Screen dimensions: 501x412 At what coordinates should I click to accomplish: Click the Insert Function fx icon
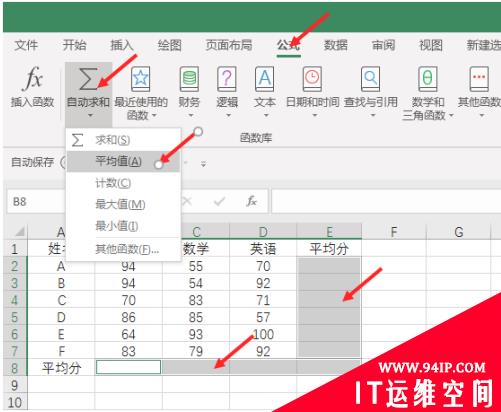[33, 79]
